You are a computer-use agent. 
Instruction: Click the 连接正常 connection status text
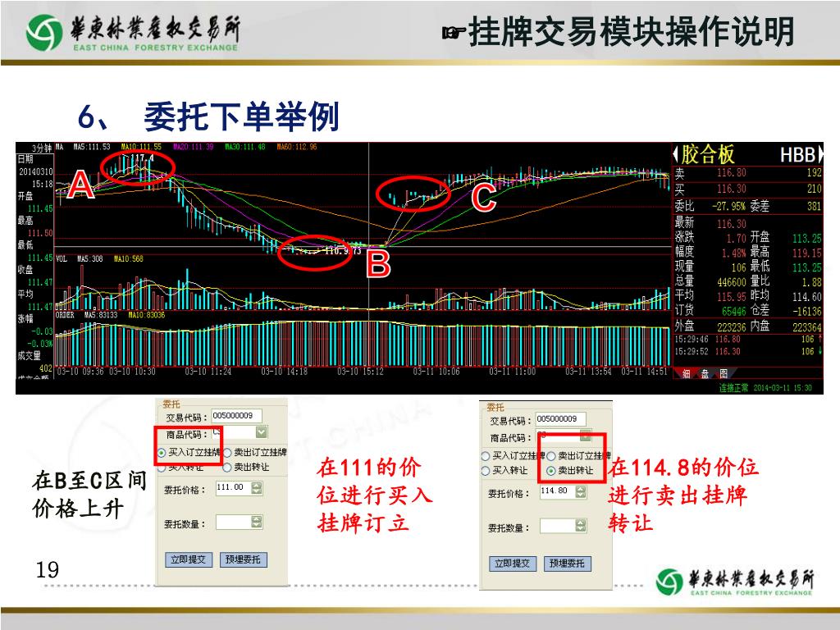tap(733, 388)
